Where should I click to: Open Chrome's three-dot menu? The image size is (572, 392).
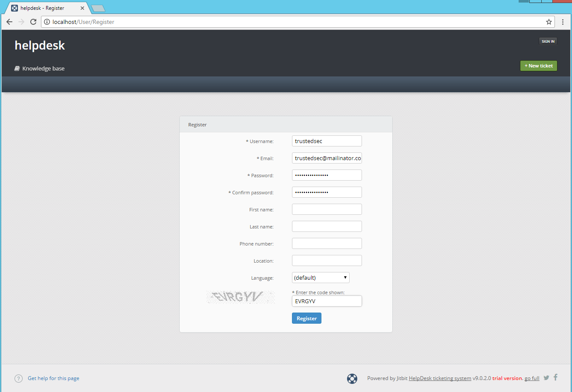[563, 22]
